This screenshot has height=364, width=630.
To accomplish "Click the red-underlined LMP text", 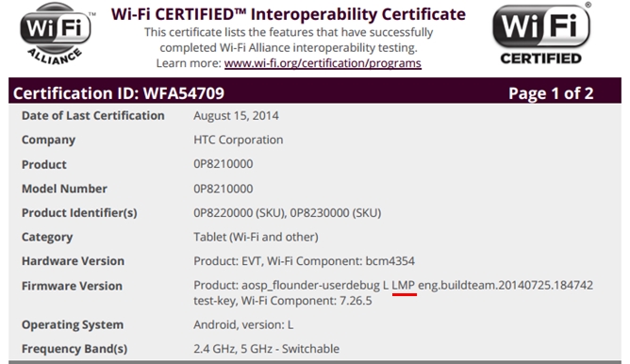I will coord(404,285).
